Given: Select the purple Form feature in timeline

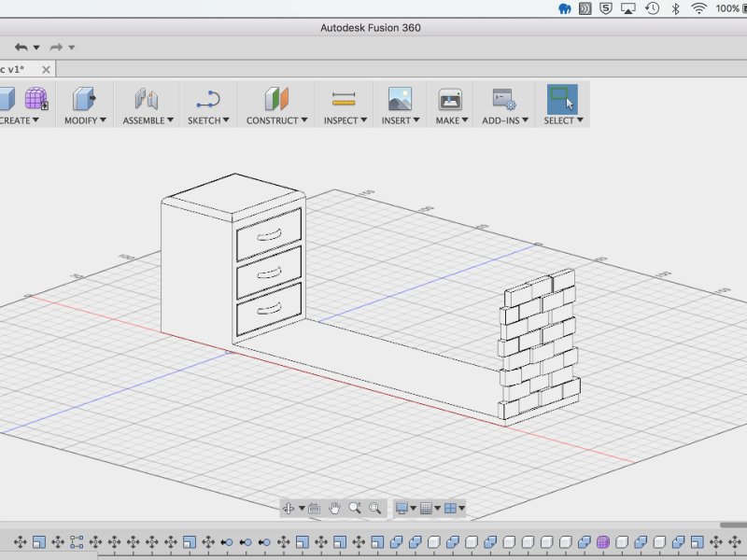Looking at the screenshot, I should [602, 542].
